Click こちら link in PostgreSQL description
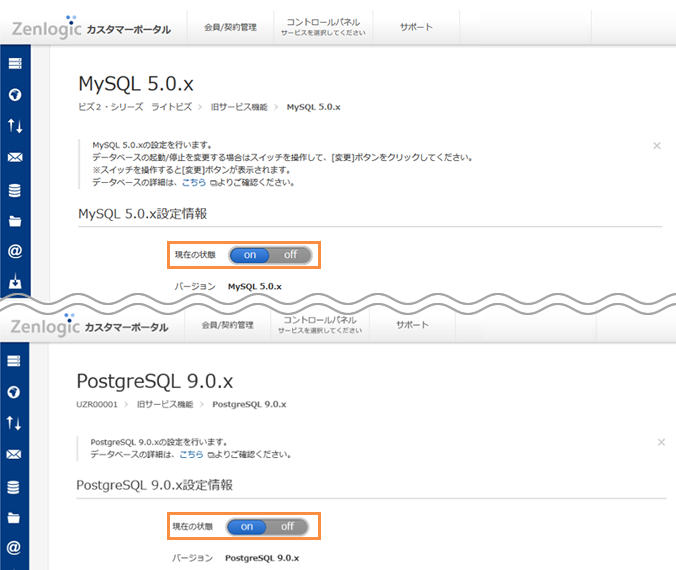Image resolution: width=676 pixels, height=570 pixels. tap(191, 454)
